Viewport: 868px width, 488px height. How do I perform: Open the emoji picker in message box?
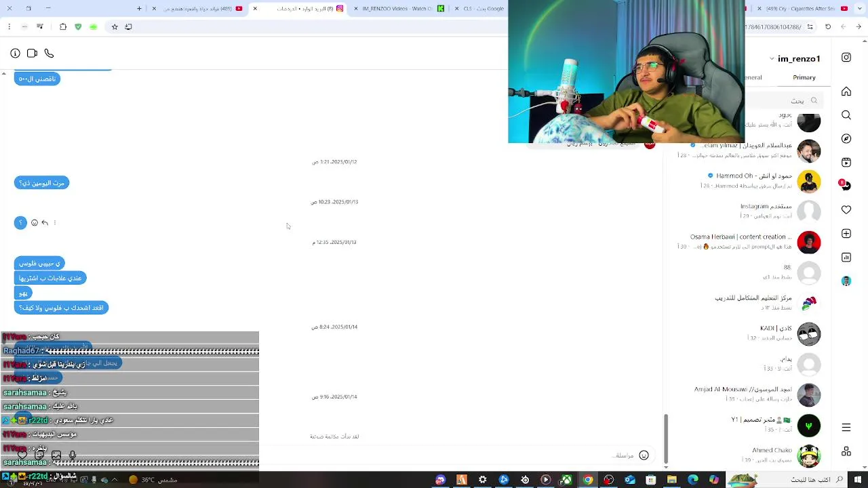click(x=644, y=455)
